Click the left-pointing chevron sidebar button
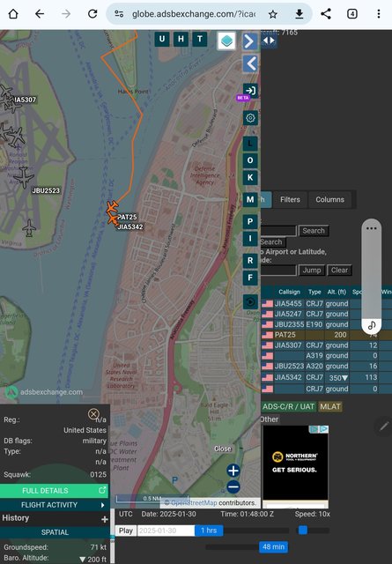Viewport: 392px width, 564px height. click(x=251, y=64)
